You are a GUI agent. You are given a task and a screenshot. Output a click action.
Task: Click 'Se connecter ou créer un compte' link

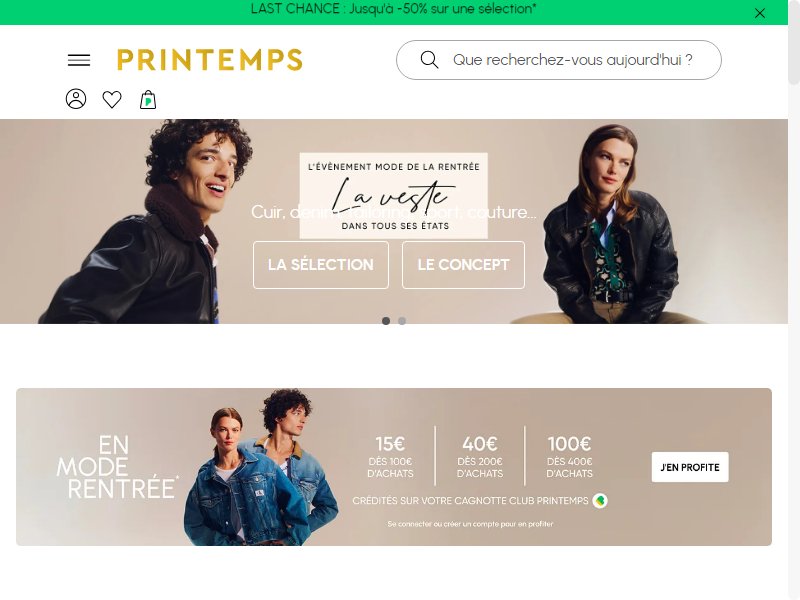coord(470,524)
